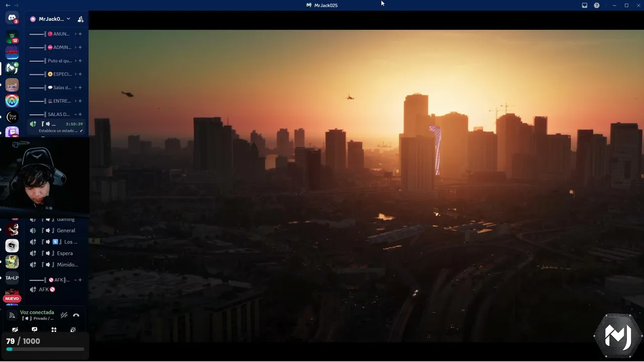Open the yellow creature server icon
Viewport: 644px width, 362px height.
coord(12,262)
